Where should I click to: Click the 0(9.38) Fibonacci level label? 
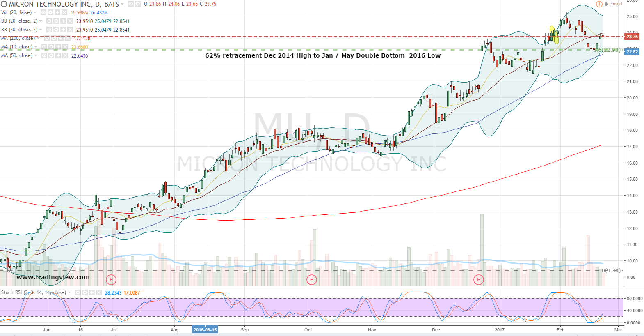coord(611,271)
